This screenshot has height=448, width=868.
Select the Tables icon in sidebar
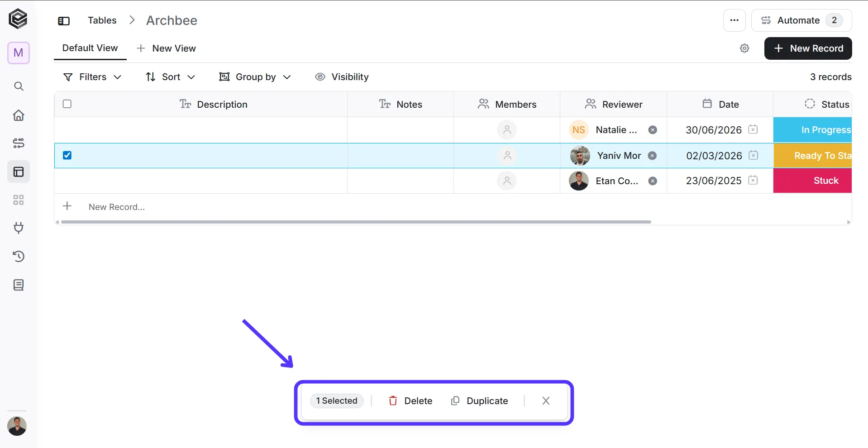(x=19, y=172)
